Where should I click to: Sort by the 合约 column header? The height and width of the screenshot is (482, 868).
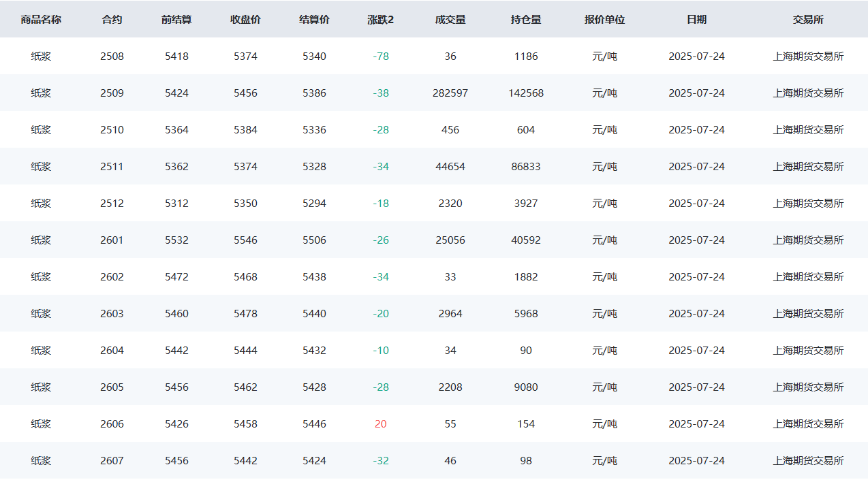click(112, 20)
